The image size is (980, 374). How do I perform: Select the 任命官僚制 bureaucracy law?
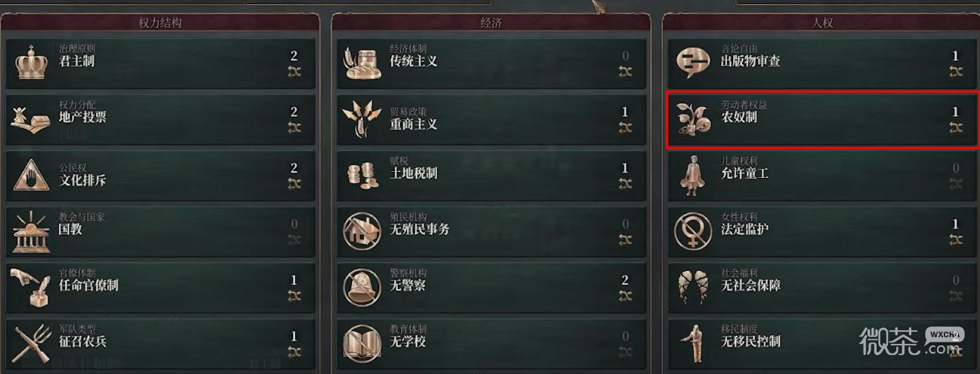[161, 287]
